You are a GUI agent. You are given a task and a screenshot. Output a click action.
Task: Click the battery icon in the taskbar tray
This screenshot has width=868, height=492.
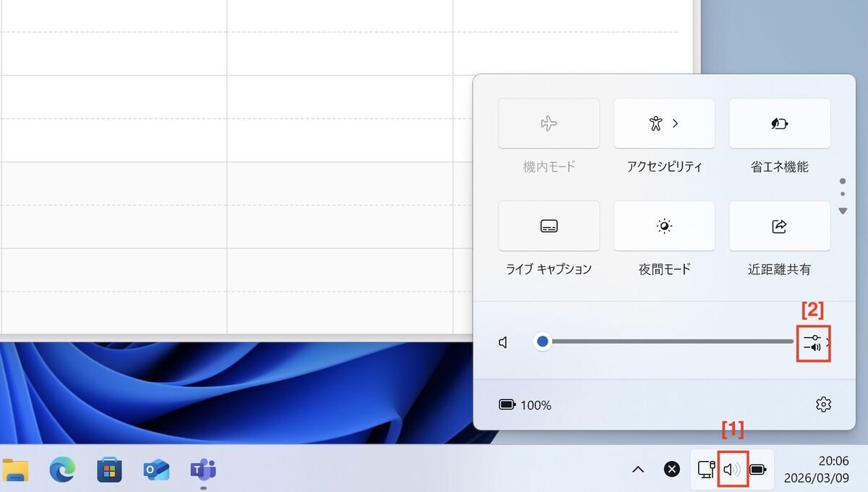(757, 470)
